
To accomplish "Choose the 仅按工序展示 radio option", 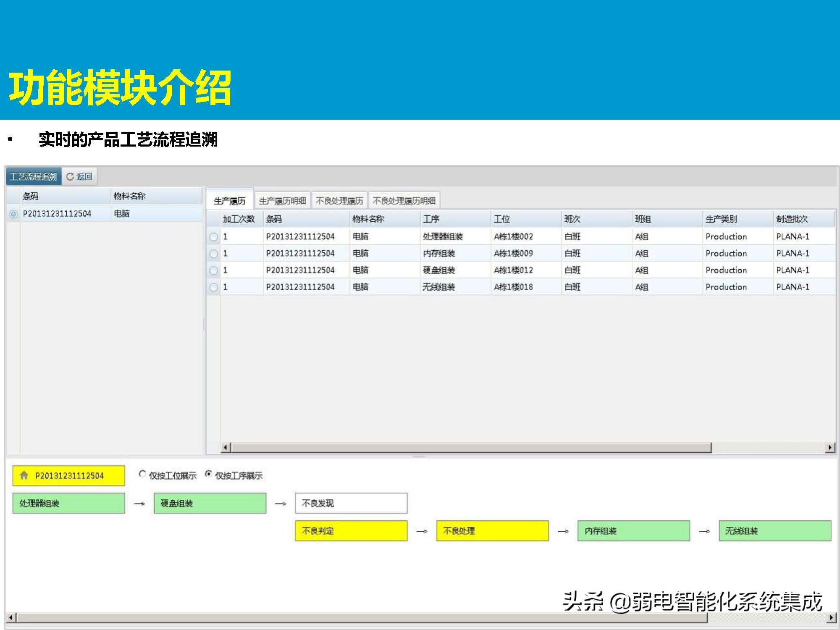I will [x=208, y=474].
